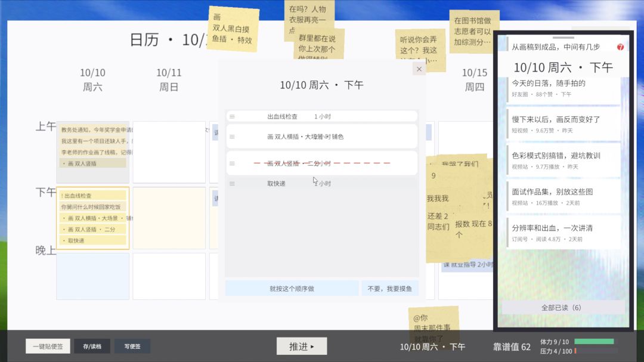The height and width of the screenshot is (362, 644).
Task: Open short video 慢下来以后，画反而变好了
Action: (x=563, y=125)
